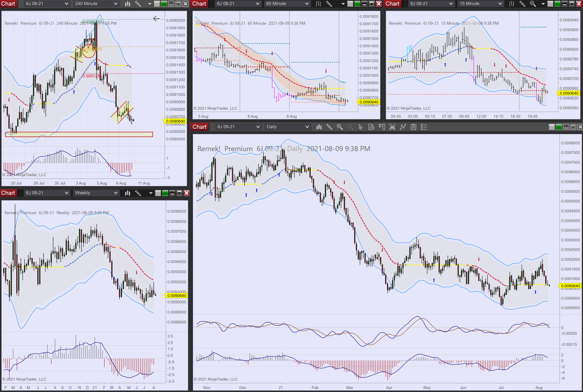Select the cursor pointer tool in Daily chart
This screenshot has height=392, width=583.
tap(361, 127)
